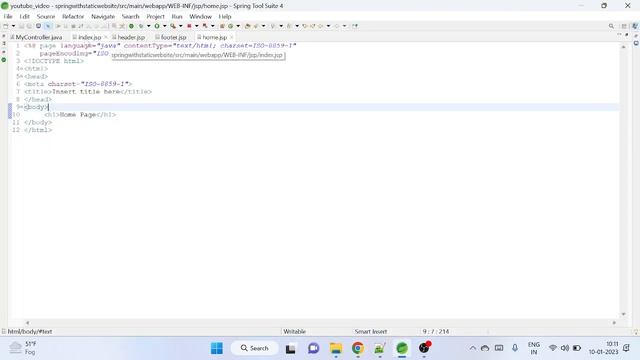Open the Refactor menu
The height and width of the screenshot is (360, 640).
pyautogui.click(x=73, y=16)
